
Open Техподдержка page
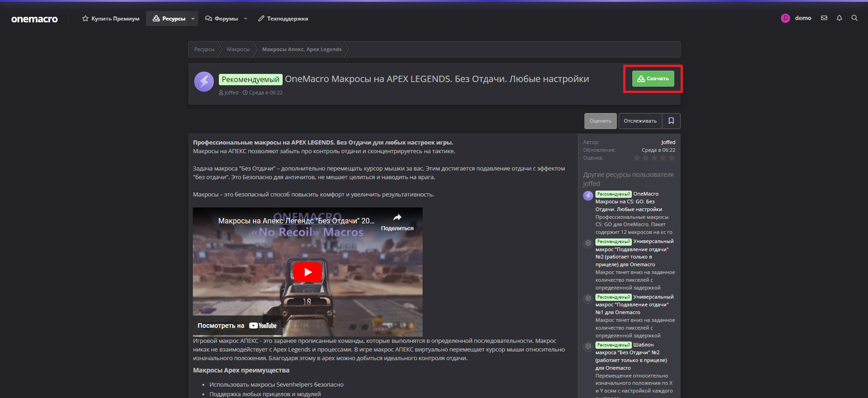[x=283, y=19]
